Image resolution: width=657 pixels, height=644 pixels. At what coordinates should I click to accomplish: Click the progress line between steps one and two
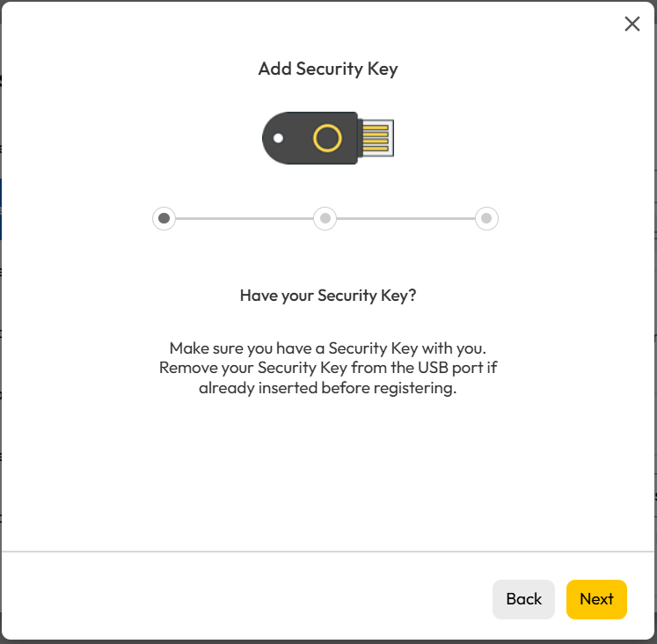[245, 218]
